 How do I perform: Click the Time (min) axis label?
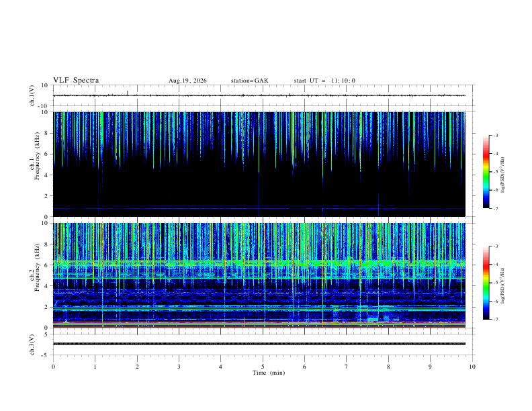point(269,373)
